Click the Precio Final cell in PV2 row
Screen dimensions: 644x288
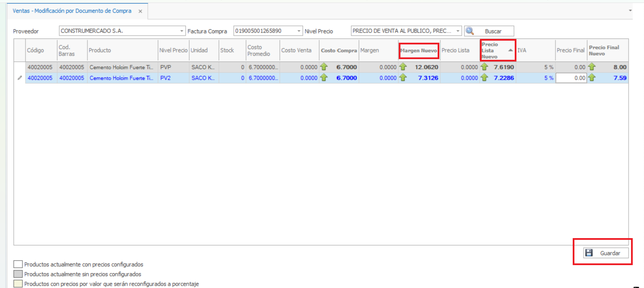[x=571, y=78]
